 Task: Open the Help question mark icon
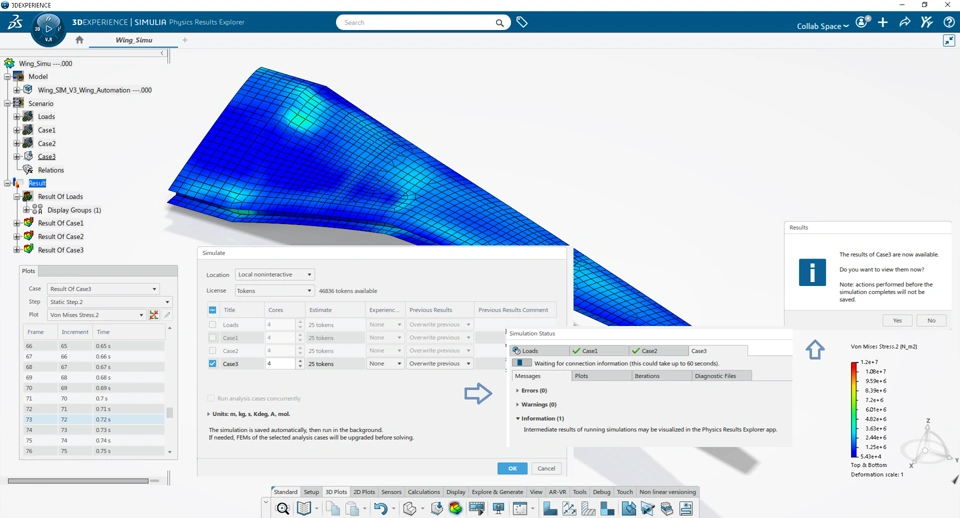click(948, 22)
